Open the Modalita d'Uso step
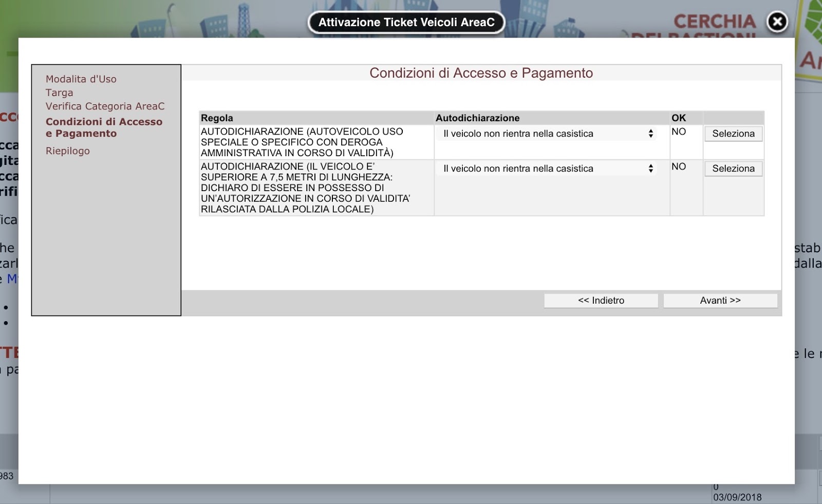The image size is (822, 504). coord(81,79)
